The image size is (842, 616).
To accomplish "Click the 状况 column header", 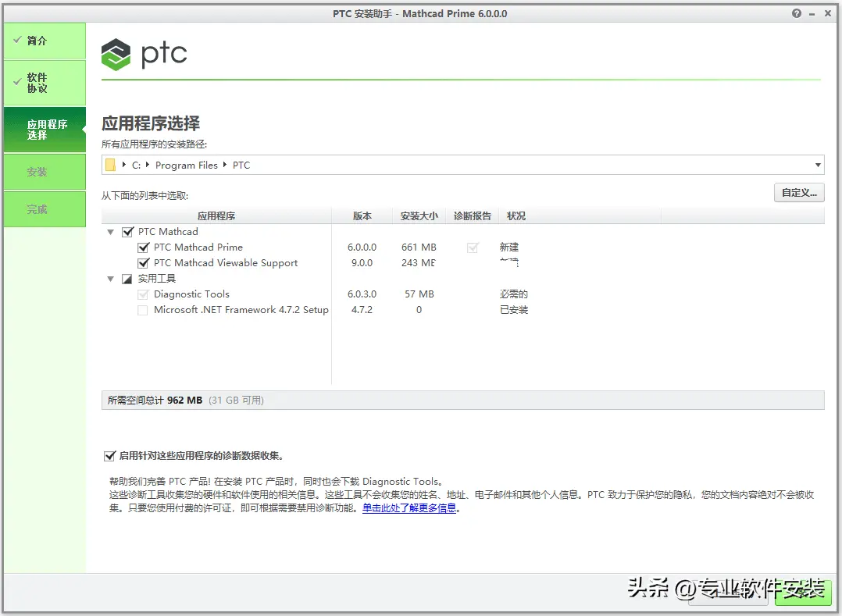I will [x=580, y=215].
